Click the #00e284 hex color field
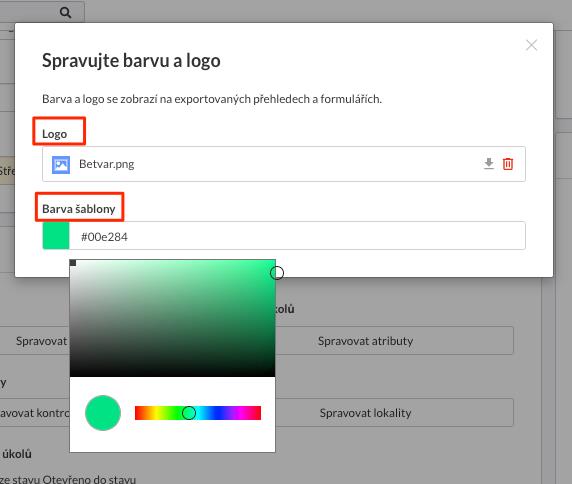This screenshot has width=572, height=484. [x=297, y=236]
